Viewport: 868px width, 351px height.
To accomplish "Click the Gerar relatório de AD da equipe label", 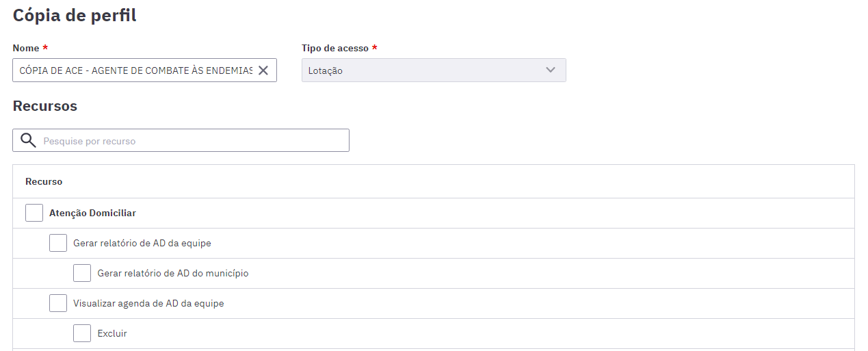I will [142, 243].
